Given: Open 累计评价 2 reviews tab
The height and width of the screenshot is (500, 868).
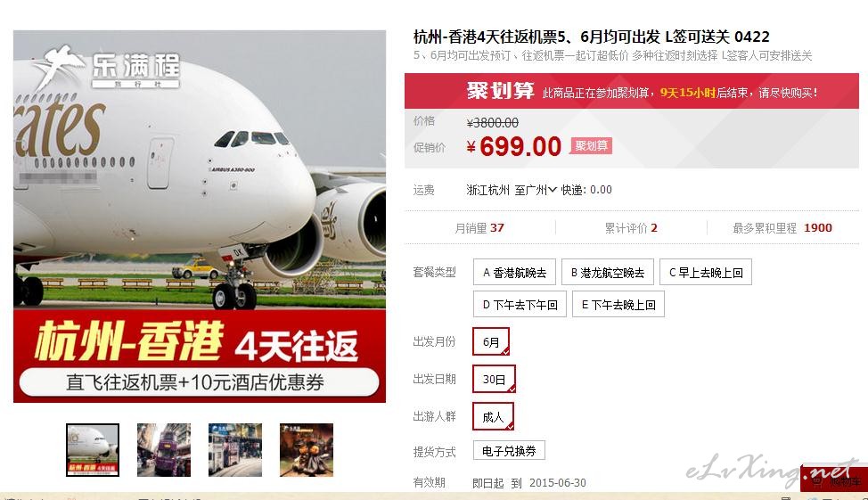Looking at the screenshot, I should [x=631, y=227].
